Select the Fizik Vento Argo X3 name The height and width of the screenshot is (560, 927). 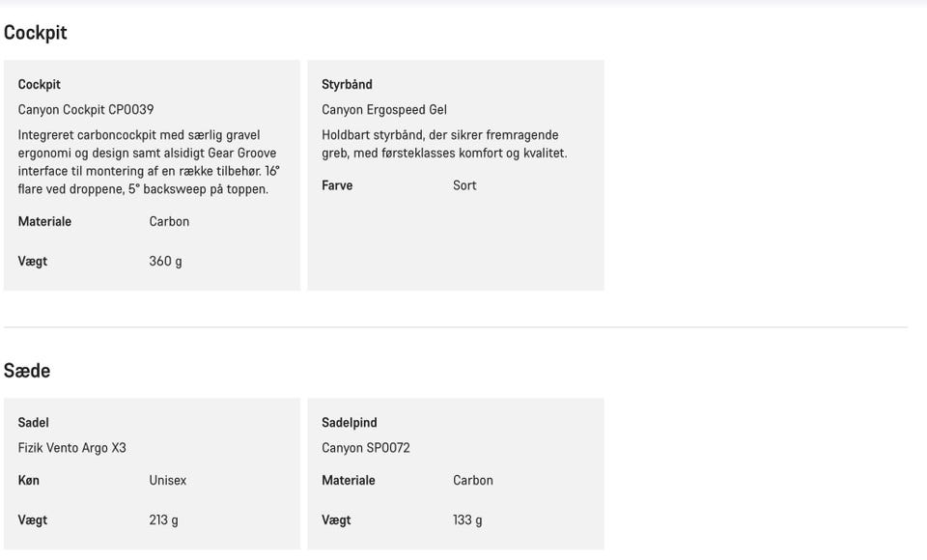tap(72, 448)
